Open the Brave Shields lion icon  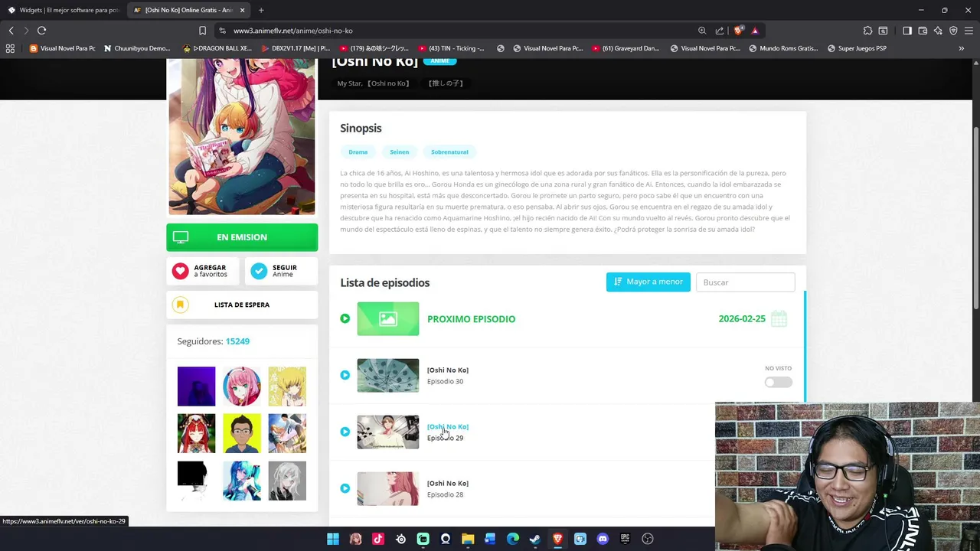(738, 31)
